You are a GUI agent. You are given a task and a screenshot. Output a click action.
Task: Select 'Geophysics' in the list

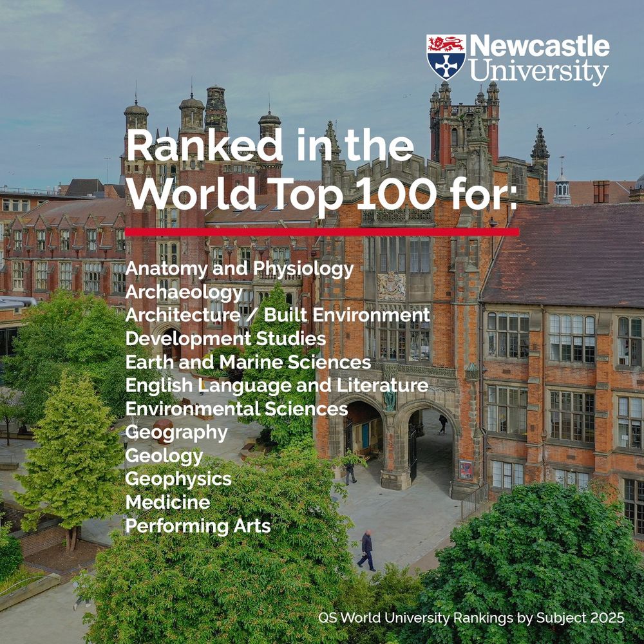click(178, 480)
